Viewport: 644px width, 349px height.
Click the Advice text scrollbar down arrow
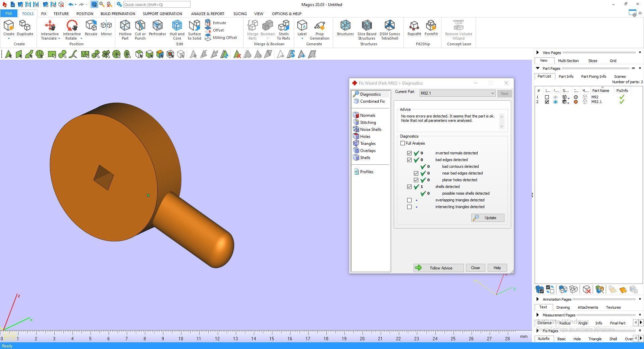[501, 127]
